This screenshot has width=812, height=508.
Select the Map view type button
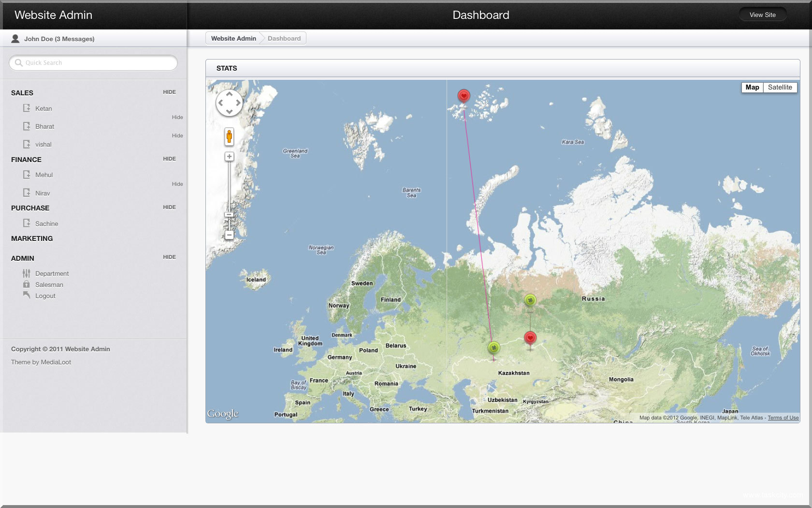coord(752,87)
